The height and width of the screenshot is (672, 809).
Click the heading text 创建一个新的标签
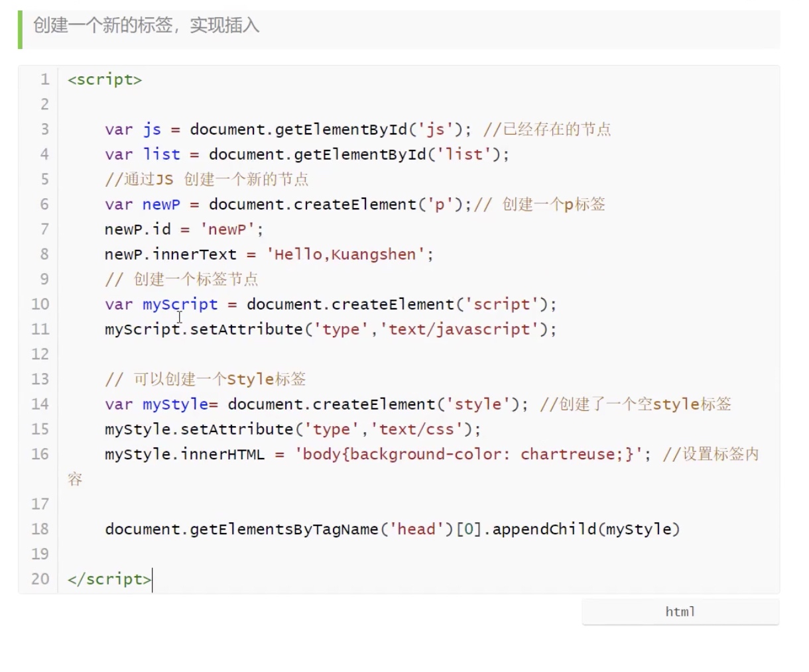[x=103, y=26]
